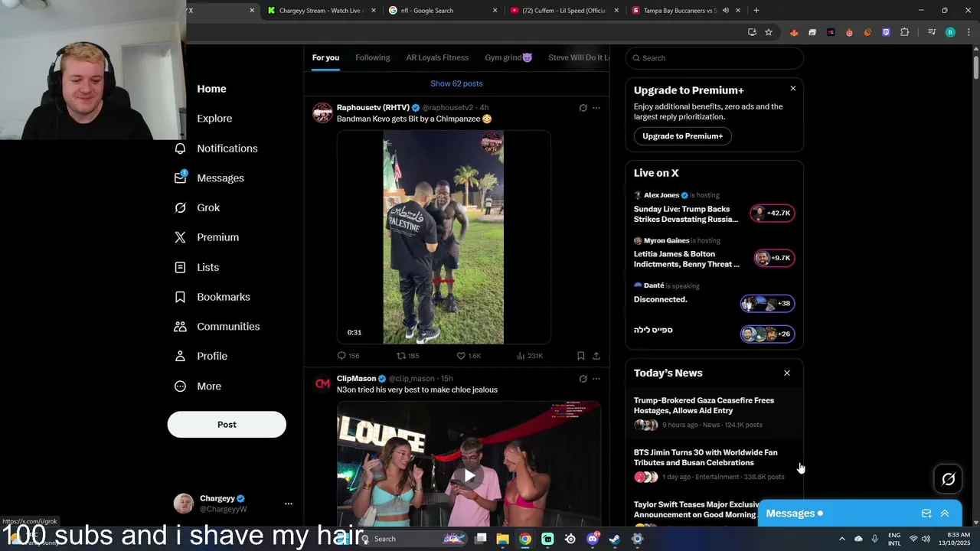The height and width of the screenshot is (551, 980).
Task: Open Notifications from the sidebar
Action: 227,148
